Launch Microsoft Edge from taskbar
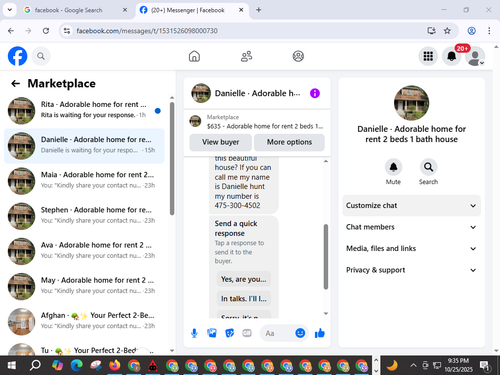This screenshot has height=375, width=500. click(77, 366)
